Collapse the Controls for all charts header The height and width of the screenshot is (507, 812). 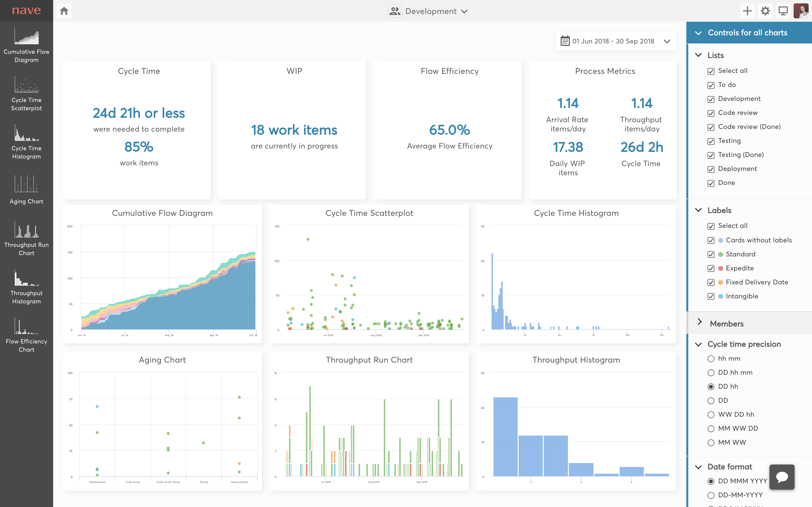click(x=747, y=33)
